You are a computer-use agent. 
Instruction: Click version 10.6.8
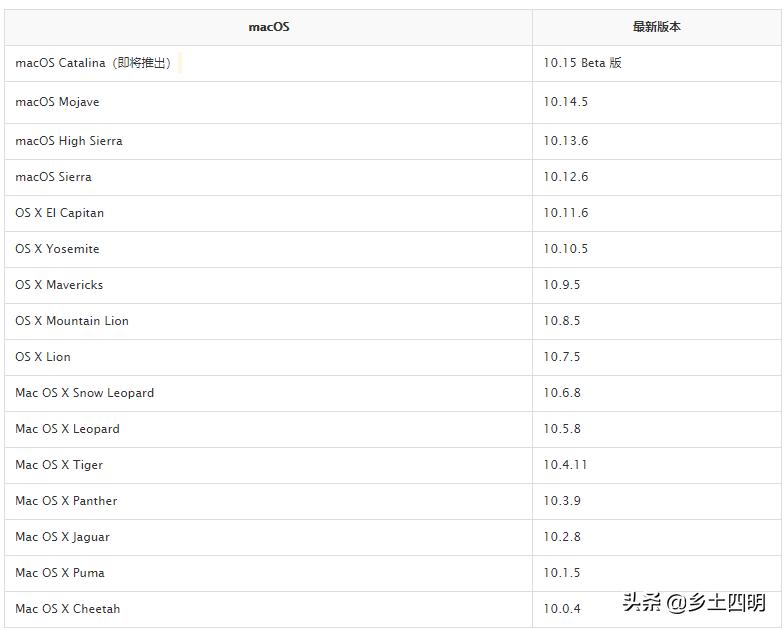562,393
